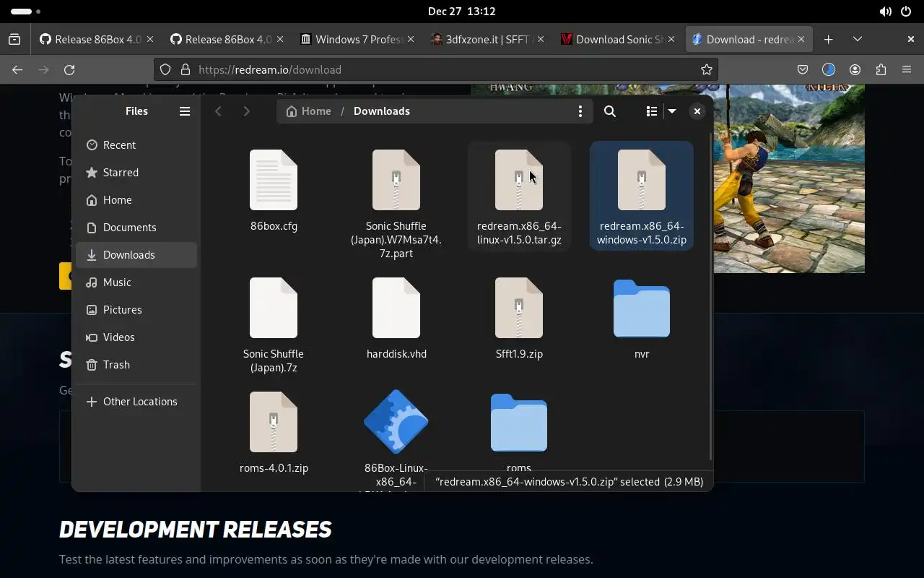This screenshot has width=924, height=578.
Task: Open the view options dropdown arrow
Action: pos(672,111)
